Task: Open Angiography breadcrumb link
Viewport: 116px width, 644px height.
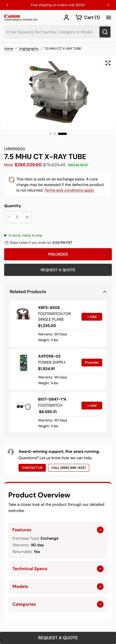Action: tap(29, 49)
